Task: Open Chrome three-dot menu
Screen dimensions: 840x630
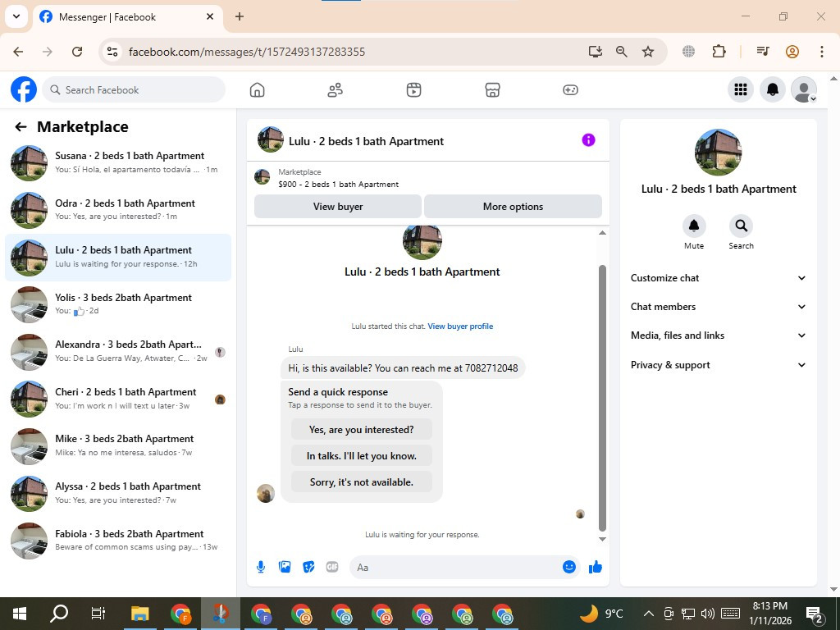Action: tap(822, 52)
